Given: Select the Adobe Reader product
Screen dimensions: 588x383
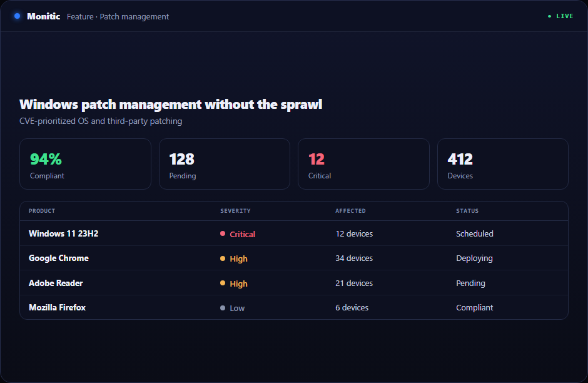Looking at the screenshot, I should click(56, 283).
